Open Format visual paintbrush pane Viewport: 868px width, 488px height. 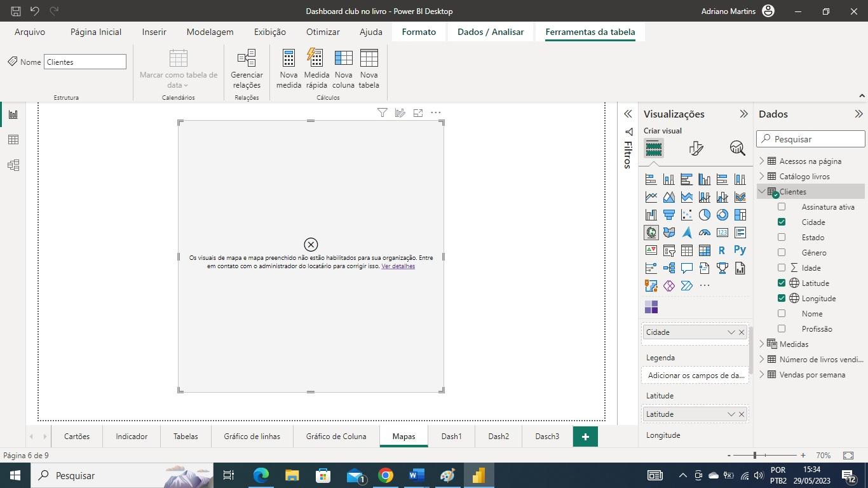(x=696, y=149)
